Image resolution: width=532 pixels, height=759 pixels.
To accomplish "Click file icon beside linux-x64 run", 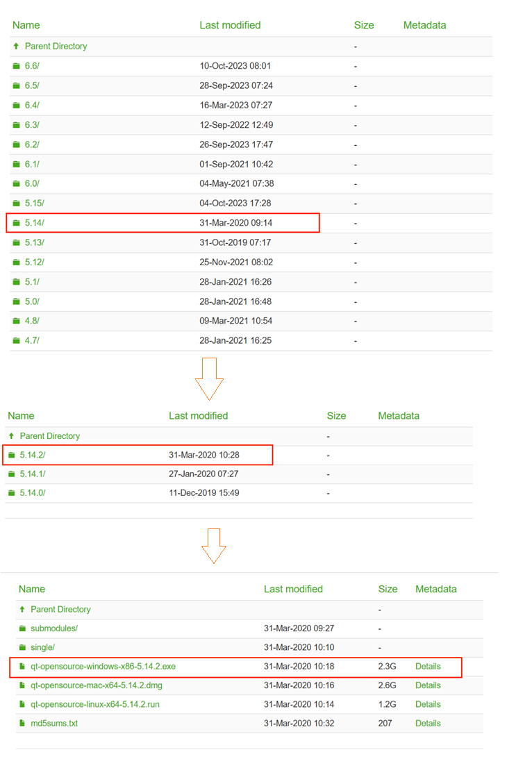I will pos(22,704).
